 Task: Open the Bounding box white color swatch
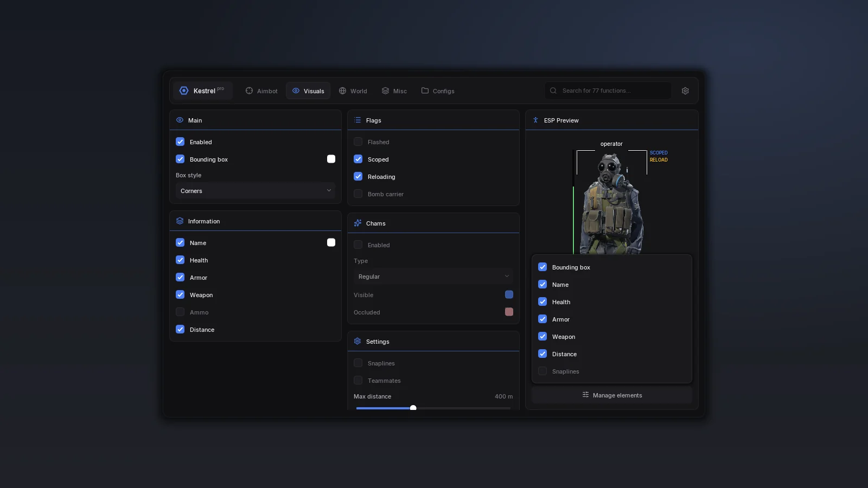point(331,159)
